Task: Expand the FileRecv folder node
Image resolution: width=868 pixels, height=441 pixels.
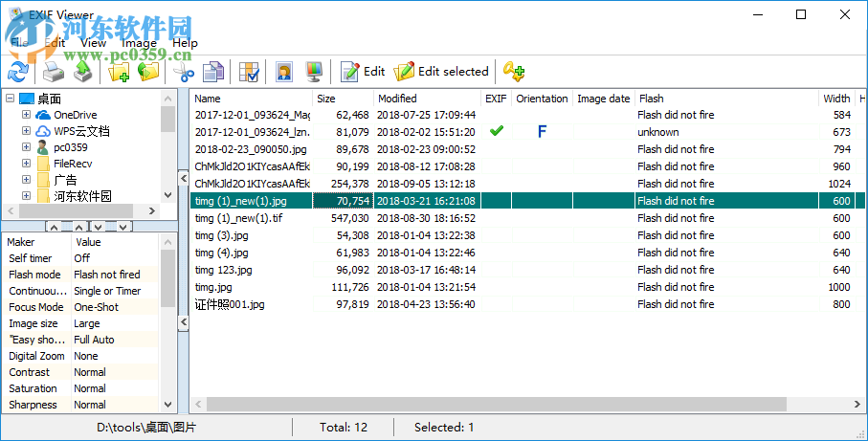Action: pyautogui.click(x=26, y=164)
